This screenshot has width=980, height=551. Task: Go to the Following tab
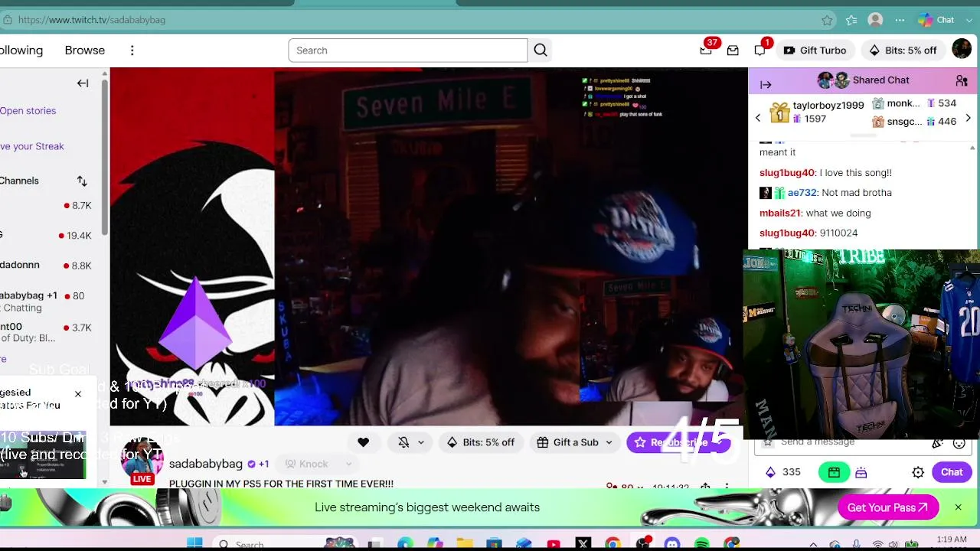[x=21, y=51]
